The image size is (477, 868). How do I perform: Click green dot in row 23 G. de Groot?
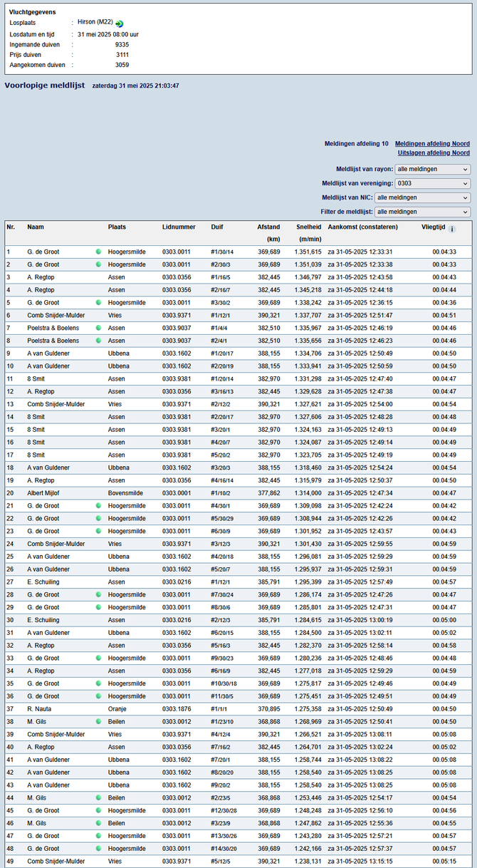coord(98,531)
